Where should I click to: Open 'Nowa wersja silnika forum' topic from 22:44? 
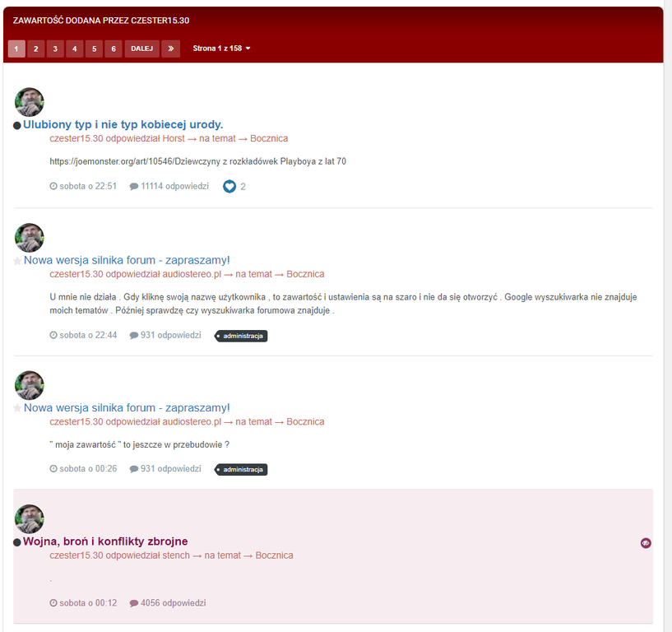click(x=127, y=260)
